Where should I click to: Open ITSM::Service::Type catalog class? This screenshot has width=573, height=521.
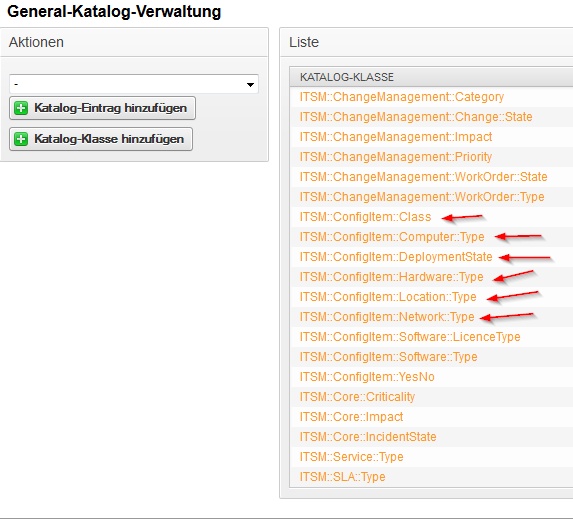tap(352, 457)
